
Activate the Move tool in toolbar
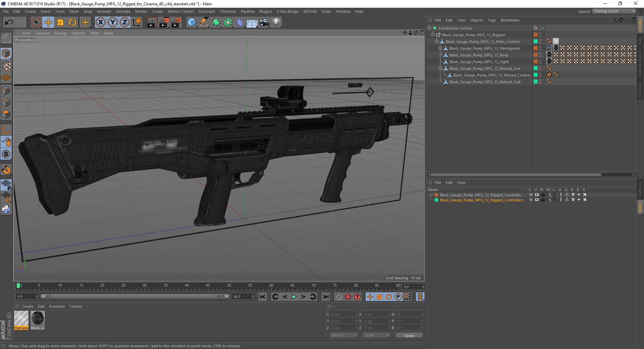[48, 22]
